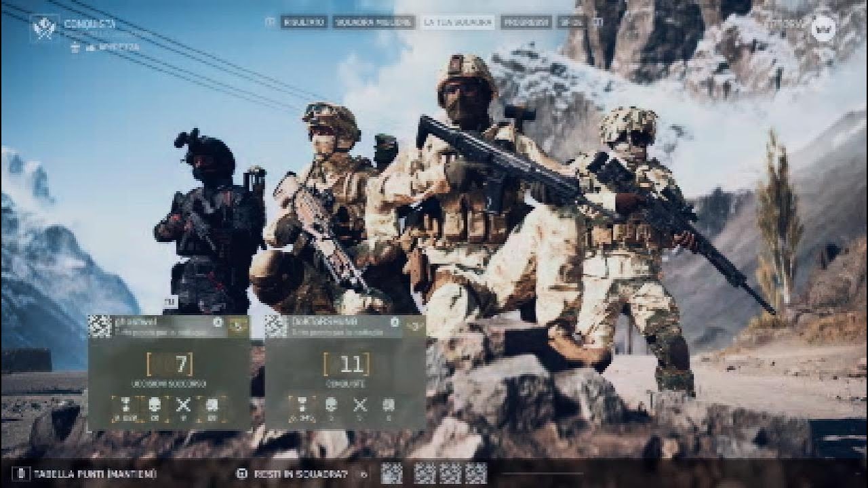Click Uccisioni Soccorso label under 7
This screenshot has height=488, width=868.
(170, 384)
